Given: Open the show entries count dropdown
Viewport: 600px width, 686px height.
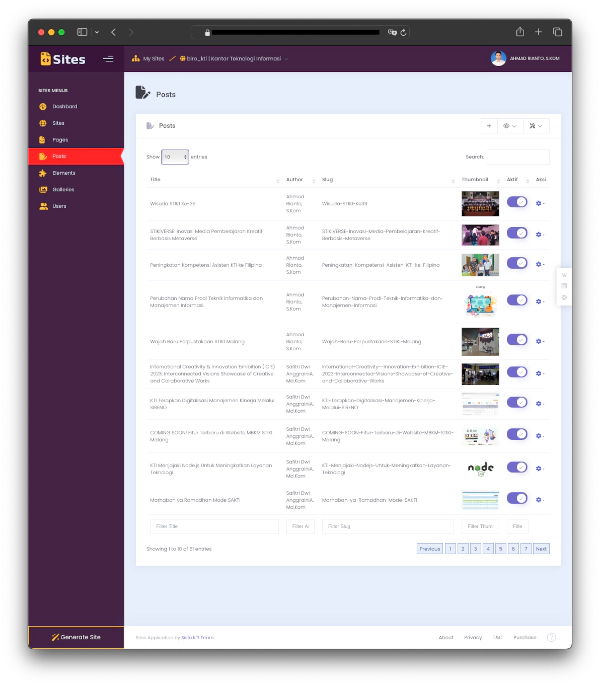Looking at the screenshot, I should click(175, 157).
